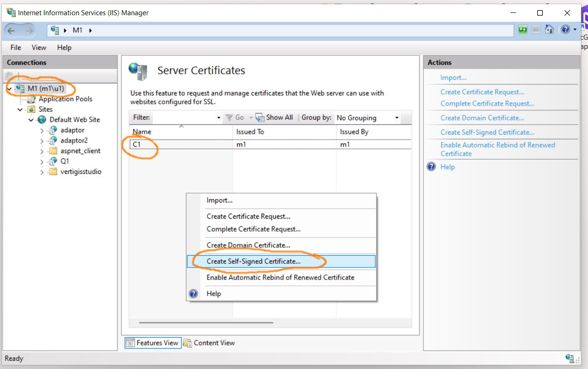Click the Home icon in the toolbar
The image size is (588, 369).
tap(549, 29)
